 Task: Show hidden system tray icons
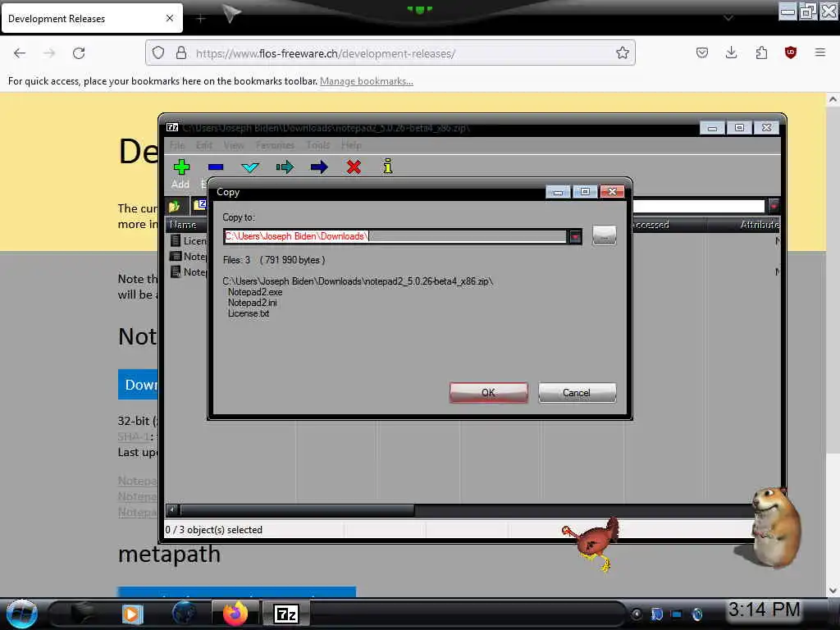(x=637, y=614)
